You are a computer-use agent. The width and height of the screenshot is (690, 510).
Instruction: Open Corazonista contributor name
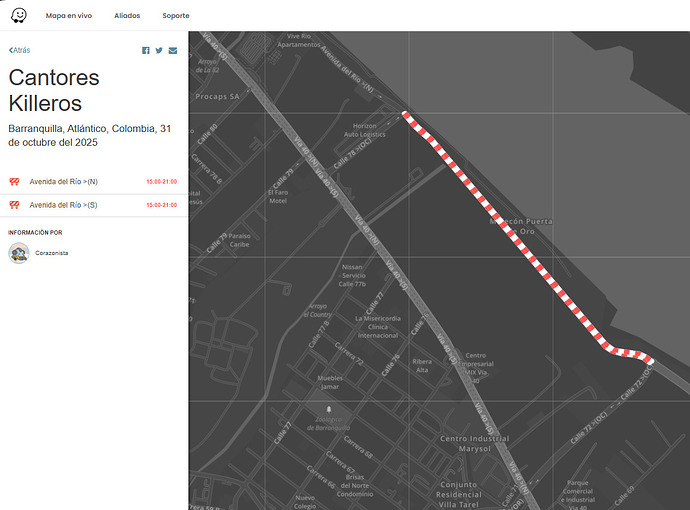coord(52,254)
